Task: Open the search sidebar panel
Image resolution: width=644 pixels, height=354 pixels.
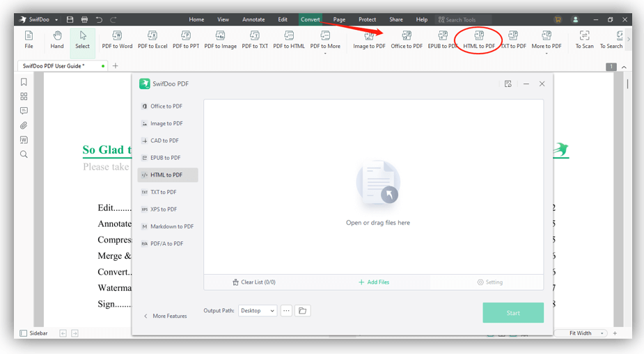Action: 24,154
